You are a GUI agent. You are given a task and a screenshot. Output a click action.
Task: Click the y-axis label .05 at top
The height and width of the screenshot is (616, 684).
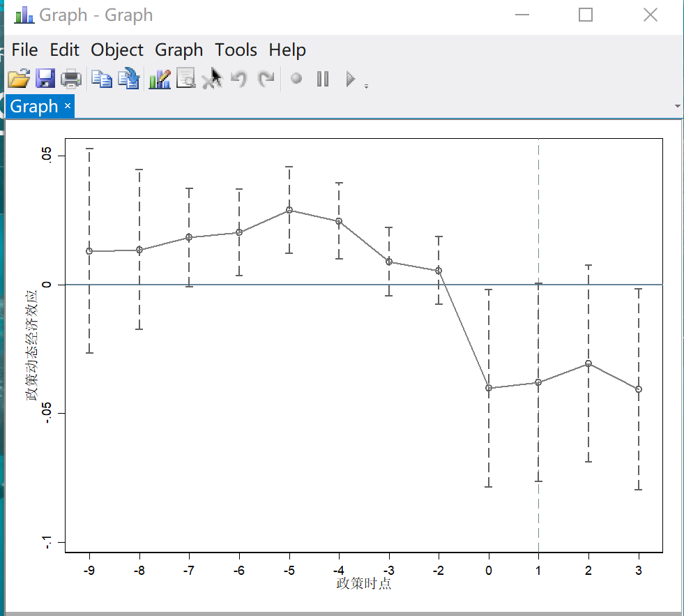click(46, 156)
